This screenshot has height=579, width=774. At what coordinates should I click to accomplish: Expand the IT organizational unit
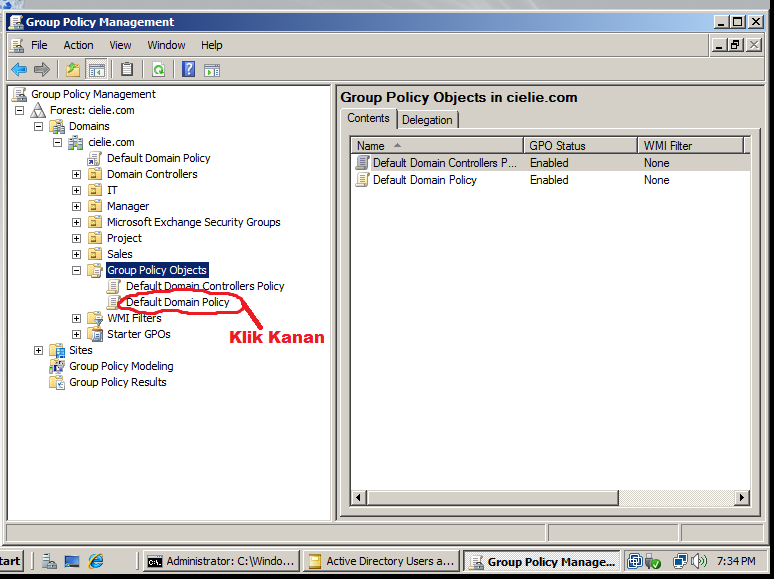77,191
